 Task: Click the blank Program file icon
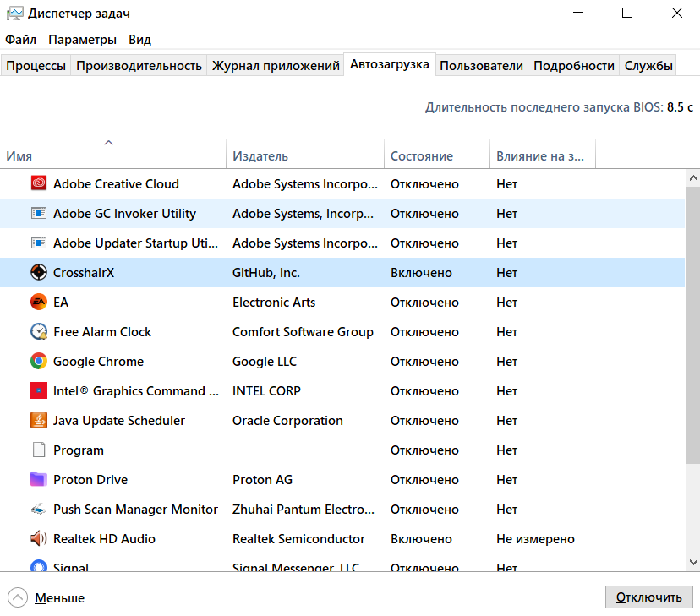click(39, 450)
